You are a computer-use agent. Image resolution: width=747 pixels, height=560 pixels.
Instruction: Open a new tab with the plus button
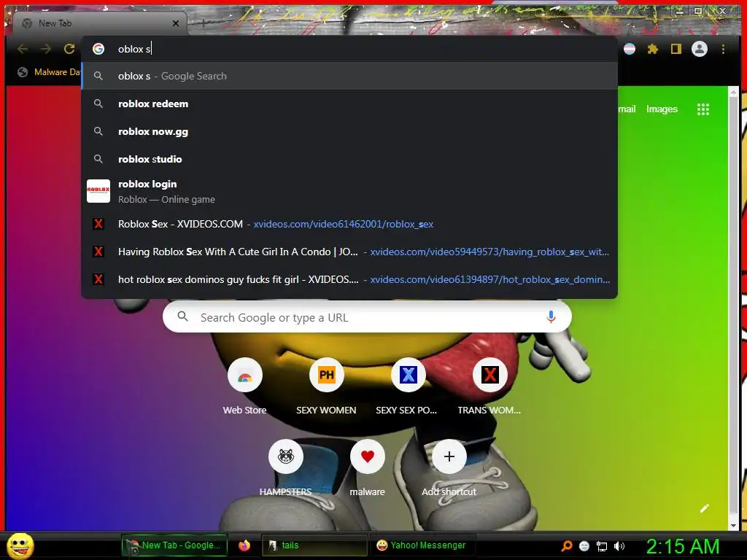204,23
